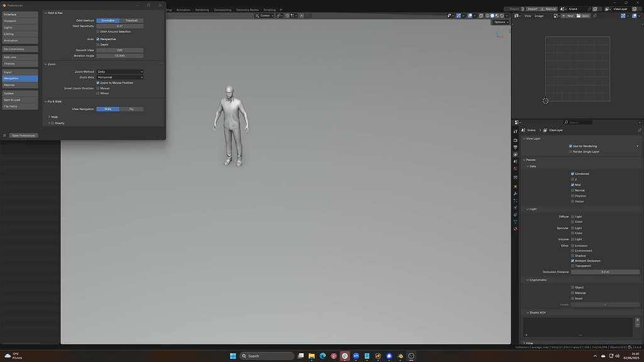Select Trackball orbit method
The height and width of the screenshot is (362, 644).
pos(131,21)
